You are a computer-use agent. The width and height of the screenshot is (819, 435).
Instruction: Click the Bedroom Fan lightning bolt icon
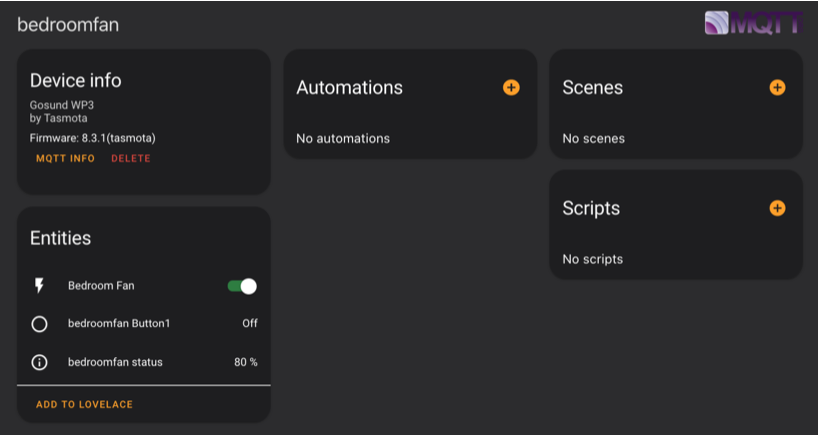point(39,286)
